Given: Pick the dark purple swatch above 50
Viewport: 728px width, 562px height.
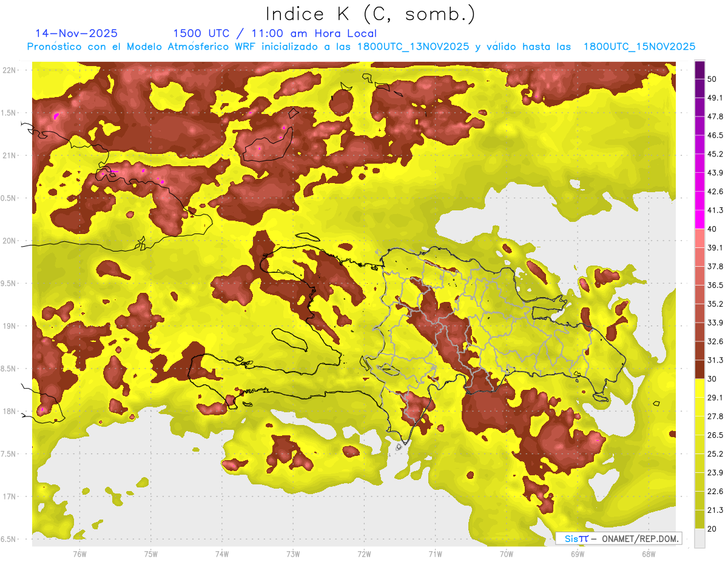Looking at the screenshot, I should click(x=699, y=70).
